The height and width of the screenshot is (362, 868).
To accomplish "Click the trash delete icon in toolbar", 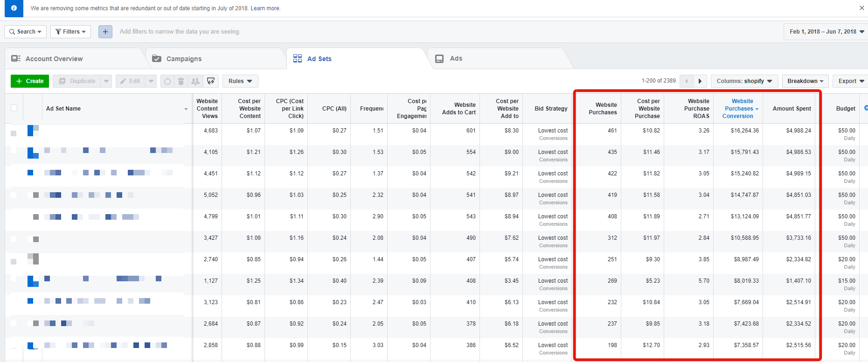I will coord(181,81).
